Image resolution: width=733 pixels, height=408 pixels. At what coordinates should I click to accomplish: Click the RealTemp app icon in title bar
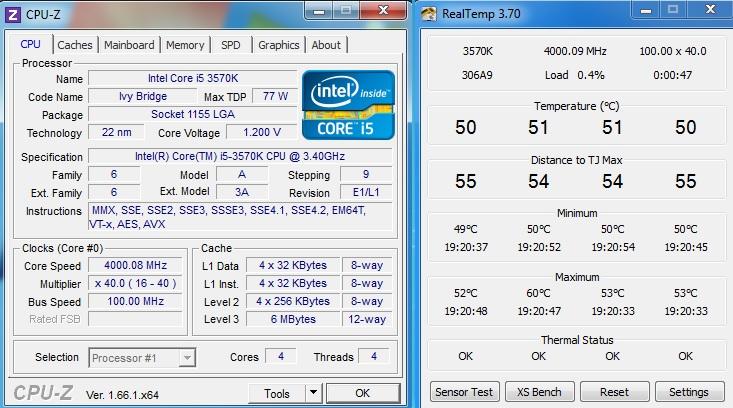tap(429, 14)
